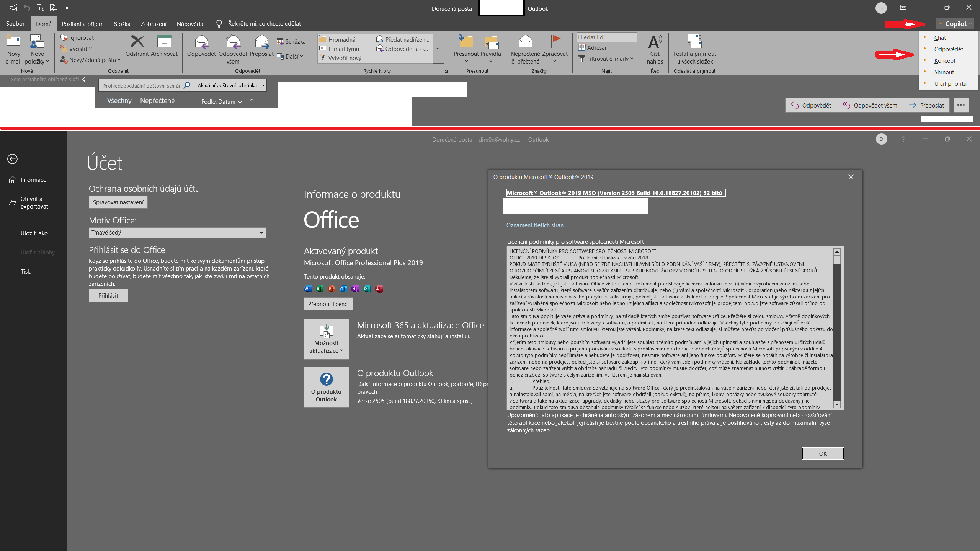Click the Přepnout licenci button

[x=328, y=304]
